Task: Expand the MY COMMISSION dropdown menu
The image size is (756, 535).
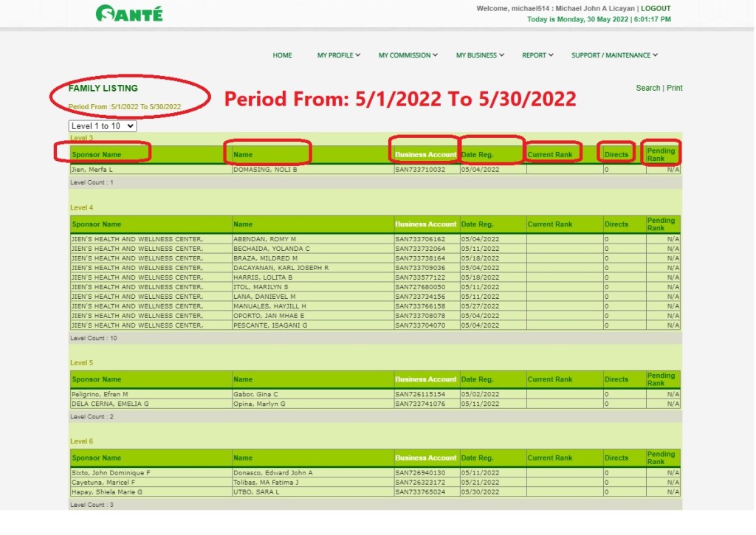Action: (408, 55)
